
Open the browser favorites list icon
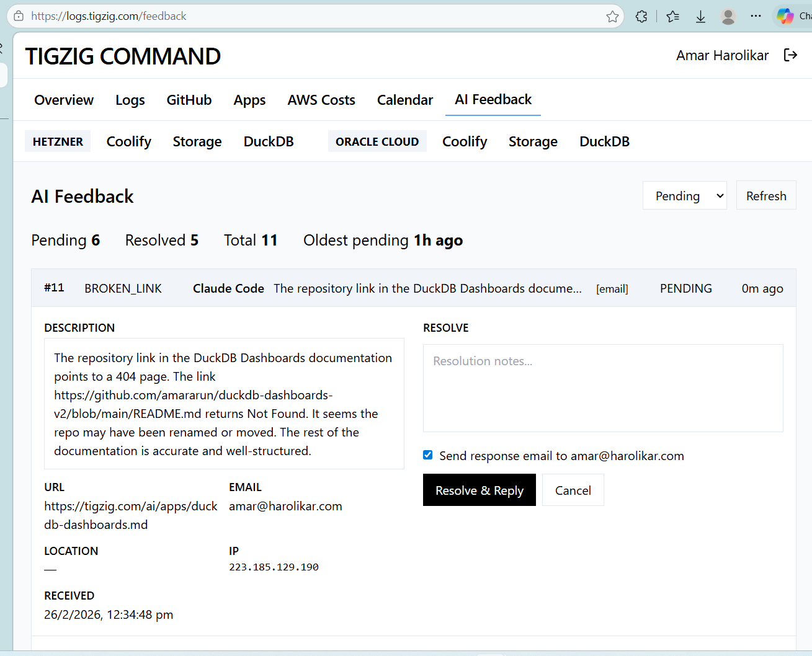click(x=672, y=17)
